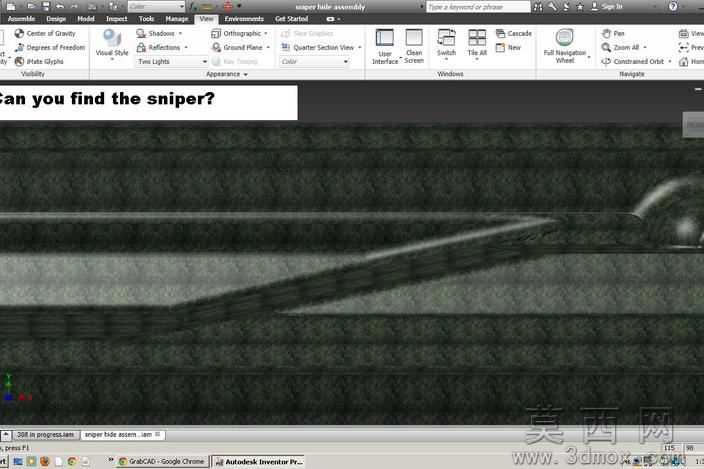Click the binoculars search icon
The width and height of the screenshot is (704, 469).
coord(538,7)
